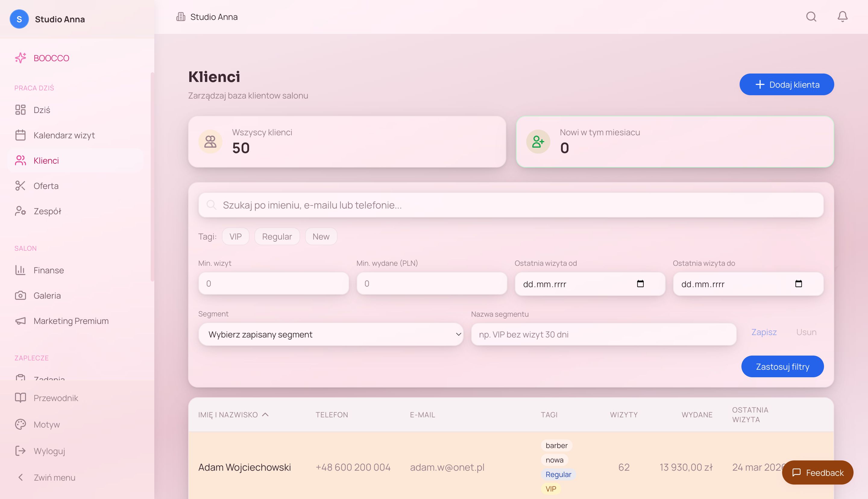Click BOOCCO link in sidebar
Screen dimensions: 868x499
coord(75,58)
